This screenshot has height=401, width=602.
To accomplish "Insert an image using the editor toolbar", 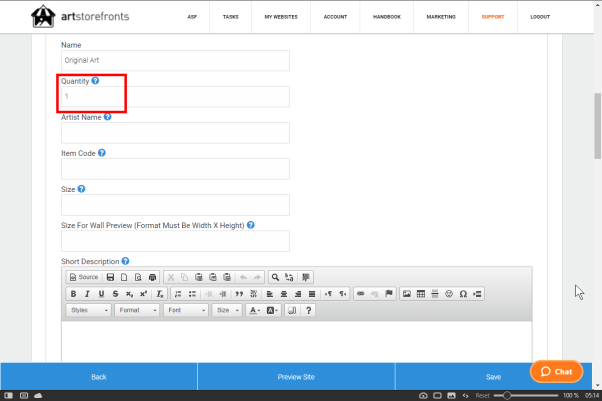I will click(406, 294).
